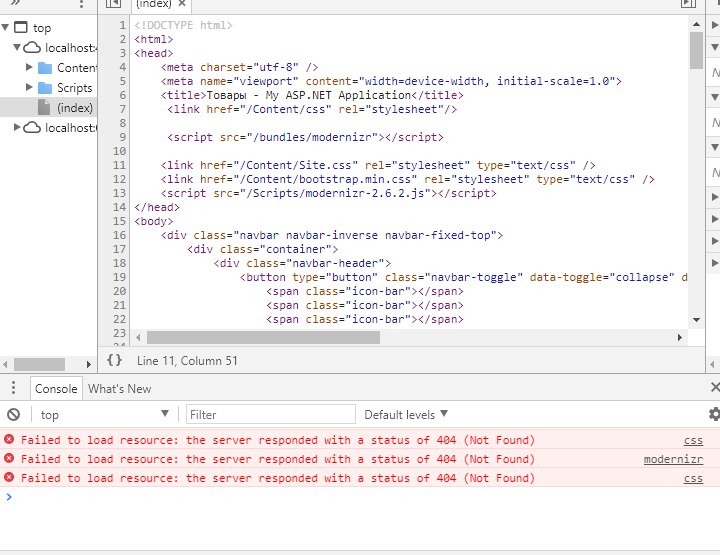Close the console drawer with X
This screenshot has width=720, height=555.
(715, 387)
